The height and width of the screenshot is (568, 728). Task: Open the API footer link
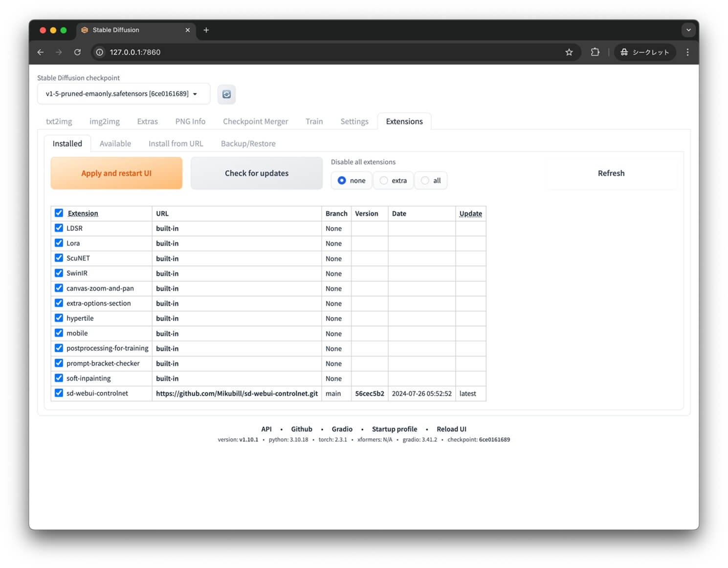pos(266,429)
